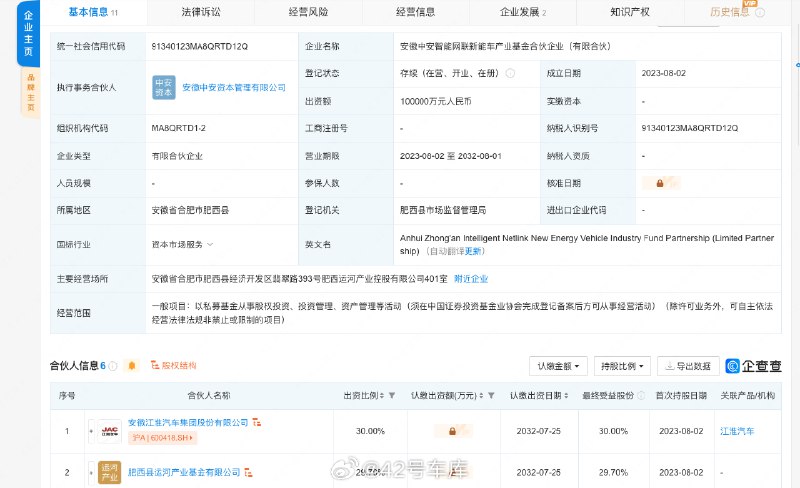Open 认缴金额 filter dropdown
Screen dimensions: 800x488
point(558,366)
